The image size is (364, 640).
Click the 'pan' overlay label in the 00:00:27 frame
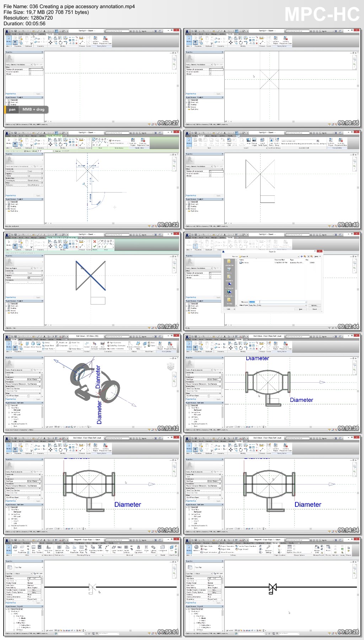[x=12, y=110]
